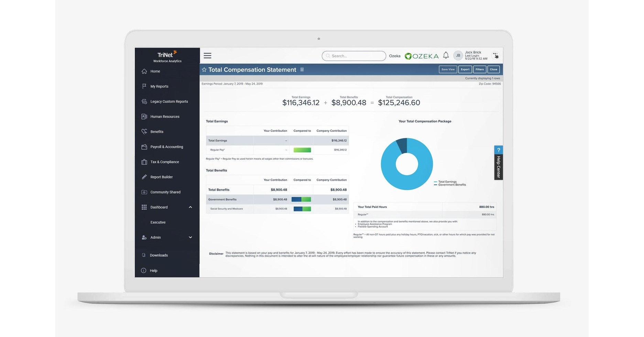Image resolution: width=644 pixels, height=337 pixels.
Task: Select the Home icon in sidebar
Action: pos(144,71)
